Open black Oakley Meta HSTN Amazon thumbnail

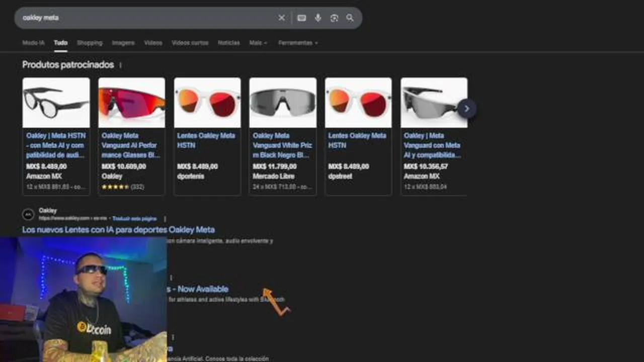pyautogui.click(x=56, y=103)
